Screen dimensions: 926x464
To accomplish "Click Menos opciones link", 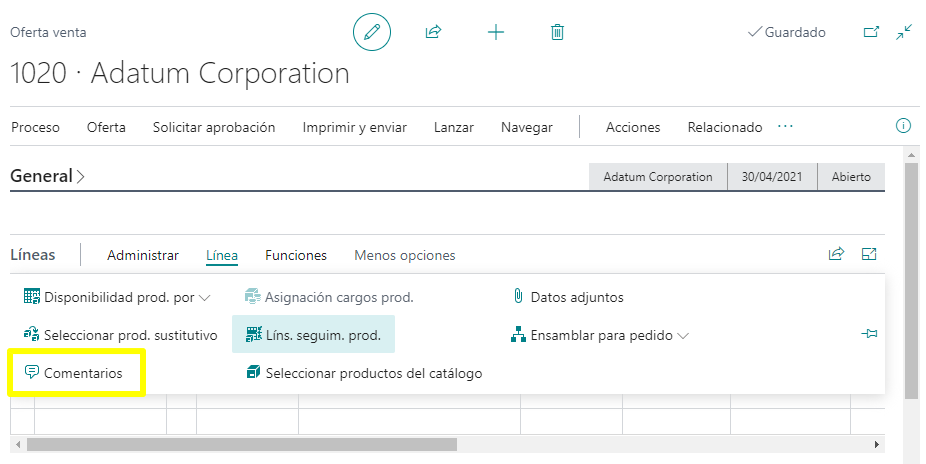I will (404, 255).
